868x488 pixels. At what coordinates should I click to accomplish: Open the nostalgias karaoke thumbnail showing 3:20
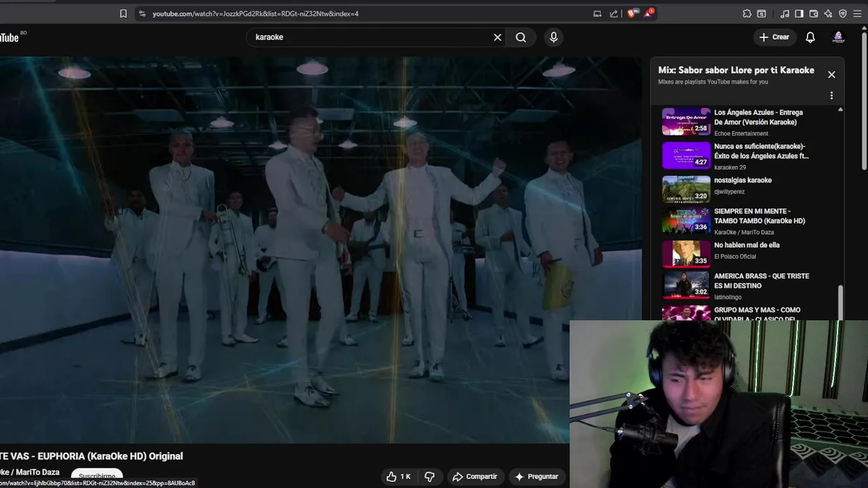686,189
